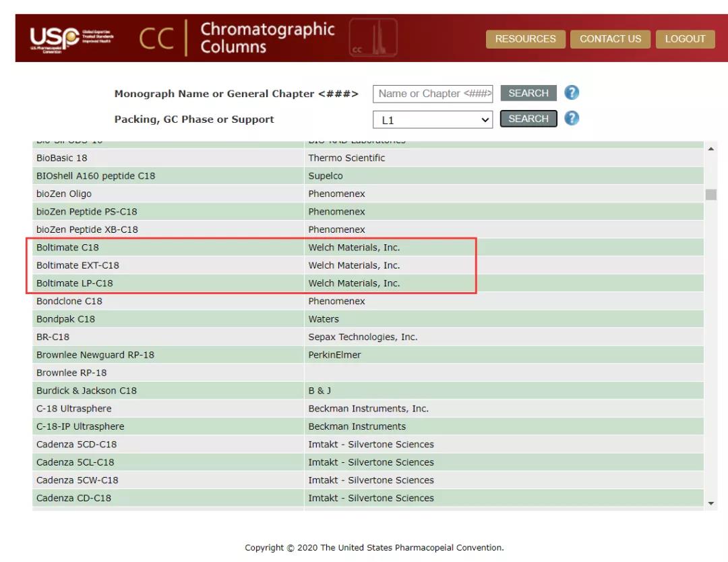This screenshot has width=728, height=562.
Task: Open help icon beside monograph search
Action: click(572, 93)
